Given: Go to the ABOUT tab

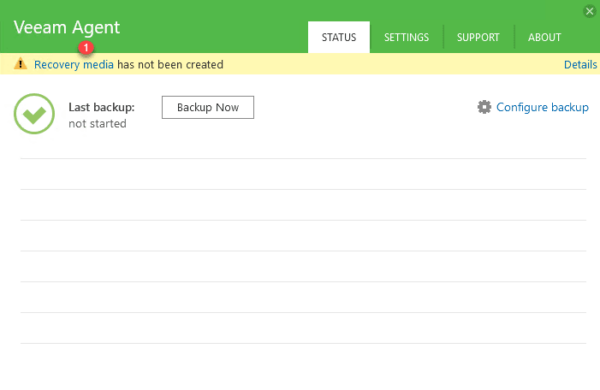Looking at the screenshot, I should (544, 37).
